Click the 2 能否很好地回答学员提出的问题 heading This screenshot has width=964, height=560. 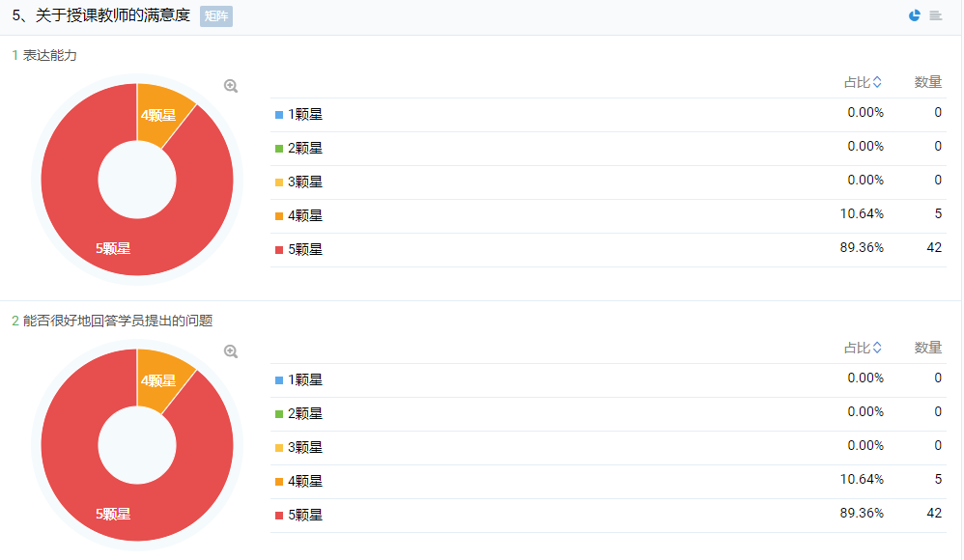[112, 321]
